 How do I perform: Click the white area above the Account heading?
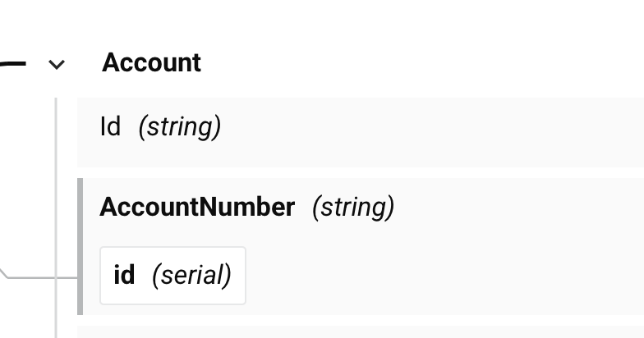pos(322,21)
